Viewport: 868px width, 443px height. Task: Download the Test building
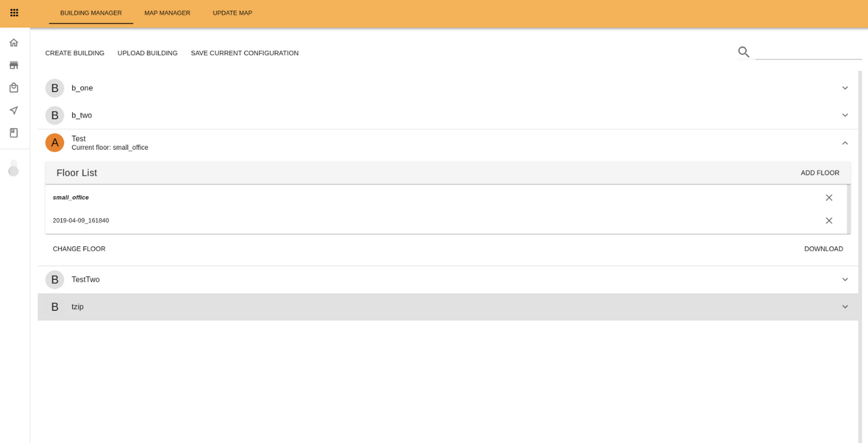pyautogui.click(x=824, y=249)
